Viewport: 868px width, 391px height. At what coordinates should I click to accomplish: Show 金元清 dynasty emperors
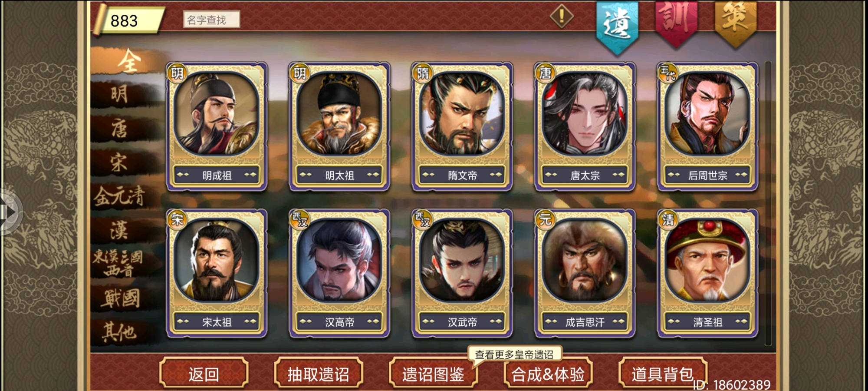120,196
